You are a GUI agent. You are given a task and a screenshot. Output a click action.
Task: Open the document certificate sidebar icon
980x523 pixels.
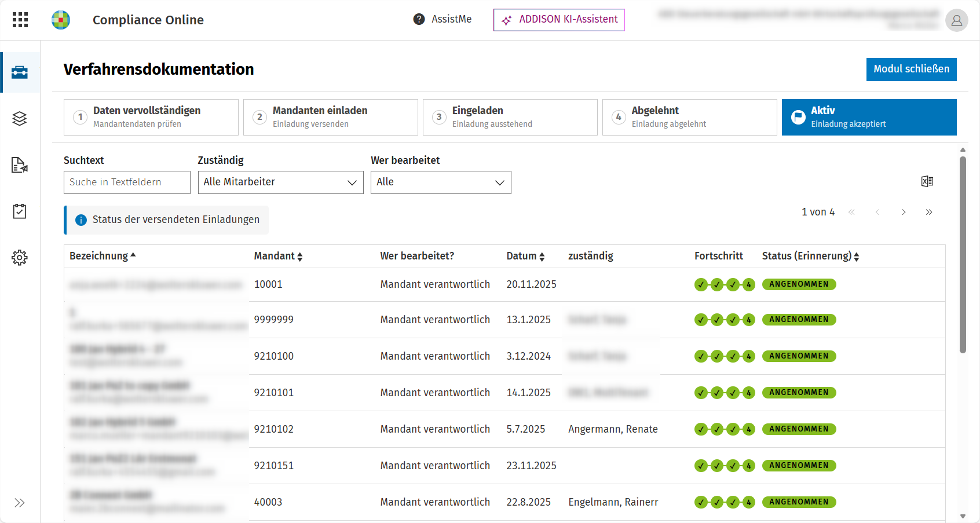20,165
